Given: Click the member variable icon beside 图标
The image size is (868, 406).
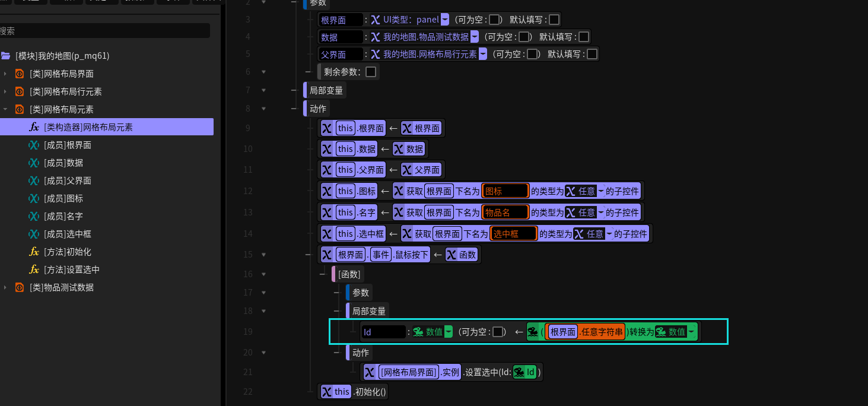Looking at the screenshot, I should (x=34, y=198).
